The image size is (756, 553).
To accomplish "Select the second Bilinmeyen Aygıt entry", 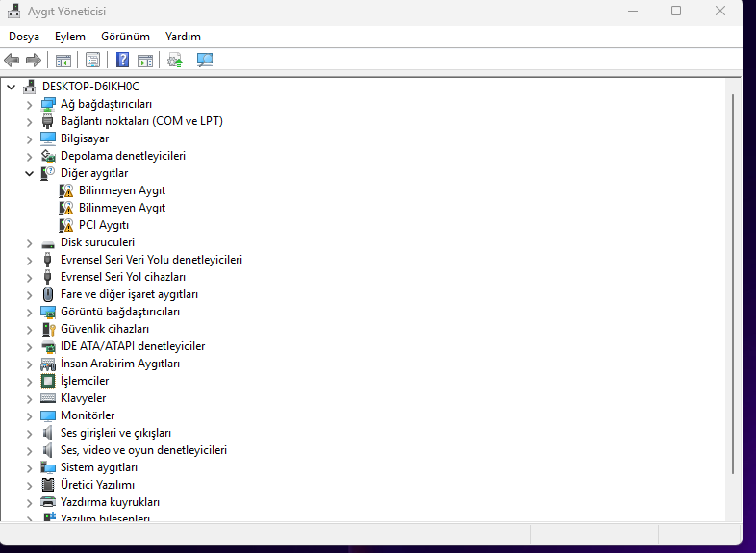I will (x=122, y=208).
